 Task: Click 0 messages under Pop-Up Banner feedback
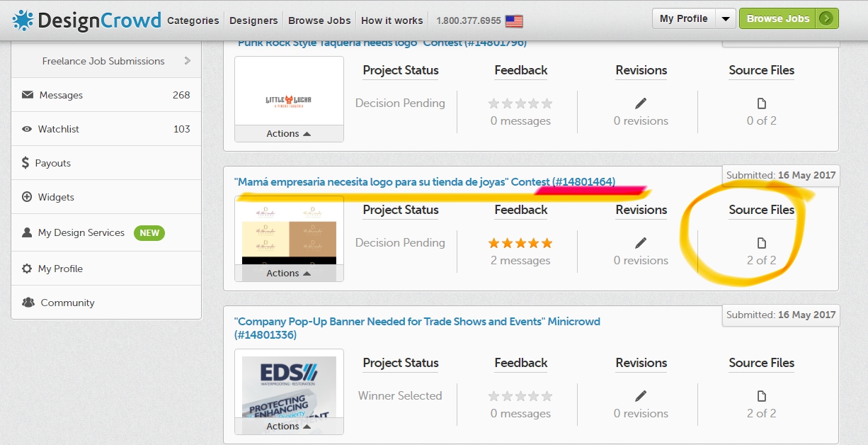click(520, 414)
